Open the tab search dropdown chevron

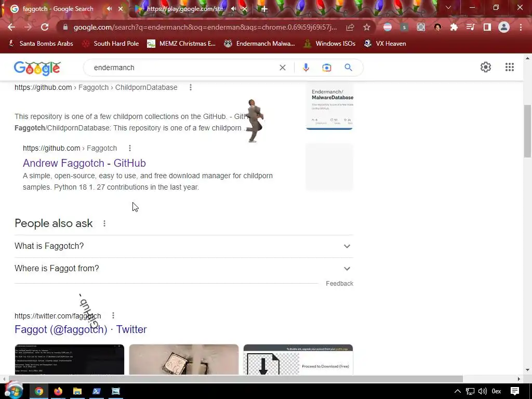point(448,7)
